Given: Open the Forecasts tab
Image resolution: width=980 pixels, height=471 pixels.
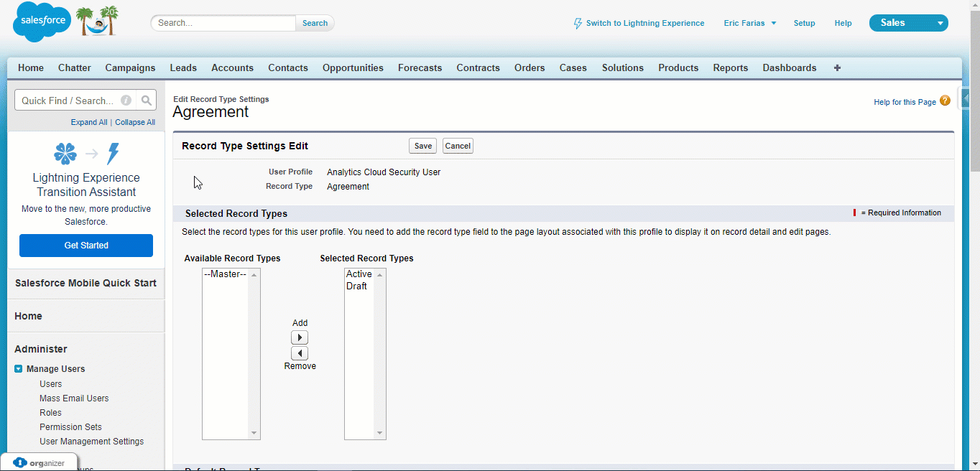Looking at the screenshot, I should (x=420, y=67).
